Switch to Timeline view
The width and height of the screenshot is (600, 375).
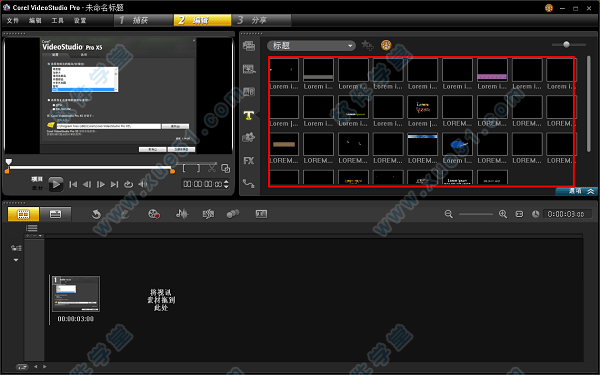coord(55,214)
